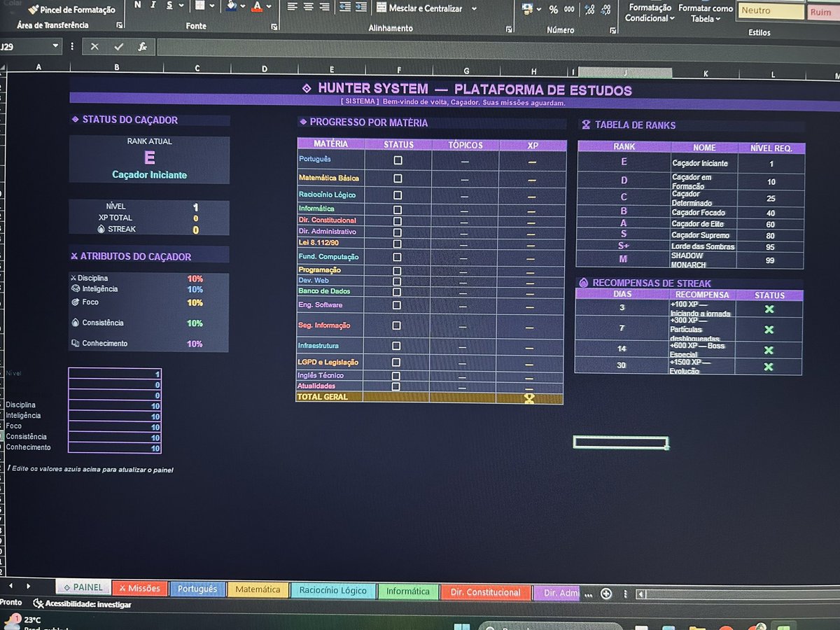
Task: Apply accounting number format
Action: (527, 8)
